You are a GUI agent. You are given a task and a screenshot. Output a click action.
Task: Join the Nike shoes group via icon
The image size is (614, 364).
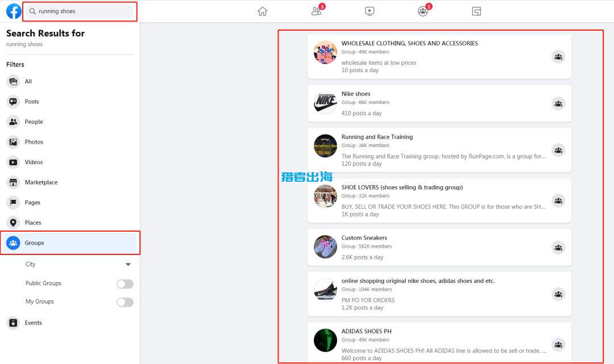tap(558, 103)
